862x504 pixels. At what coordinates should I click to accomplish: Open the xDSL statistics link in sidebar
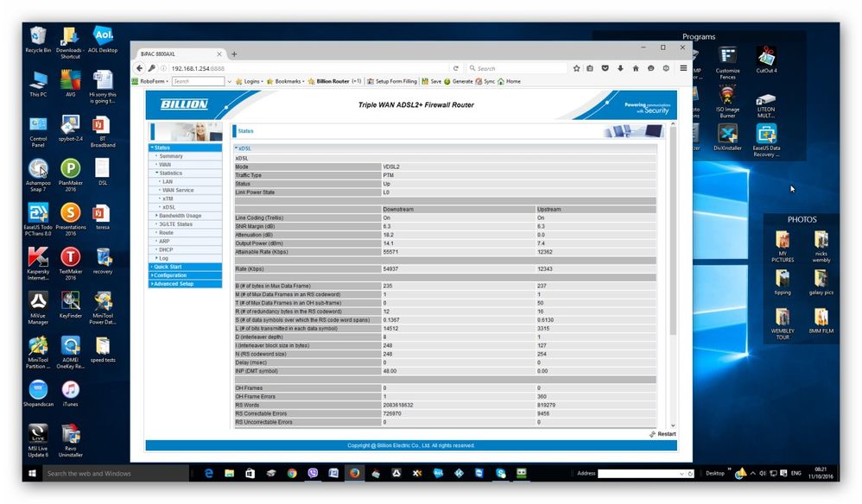[168, 207]
